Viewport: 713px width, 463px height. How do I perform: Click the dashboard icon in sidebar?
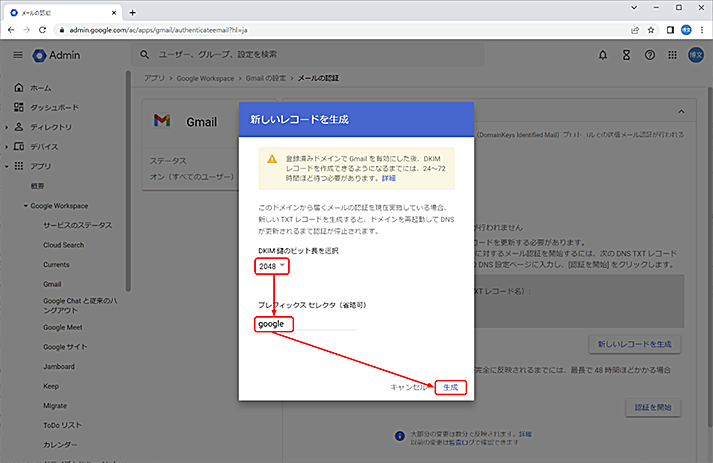click(19, 107)
